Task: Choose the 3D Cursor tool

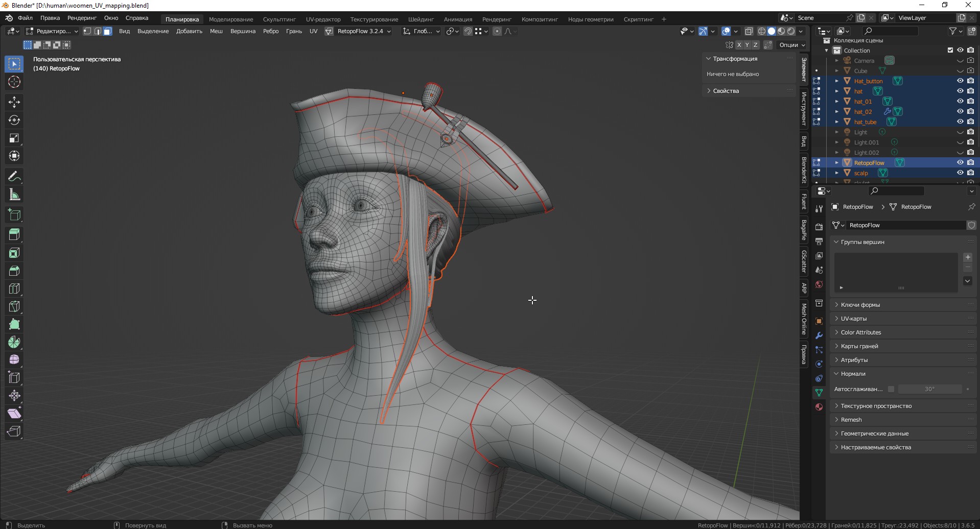Action: coord(14,82)
